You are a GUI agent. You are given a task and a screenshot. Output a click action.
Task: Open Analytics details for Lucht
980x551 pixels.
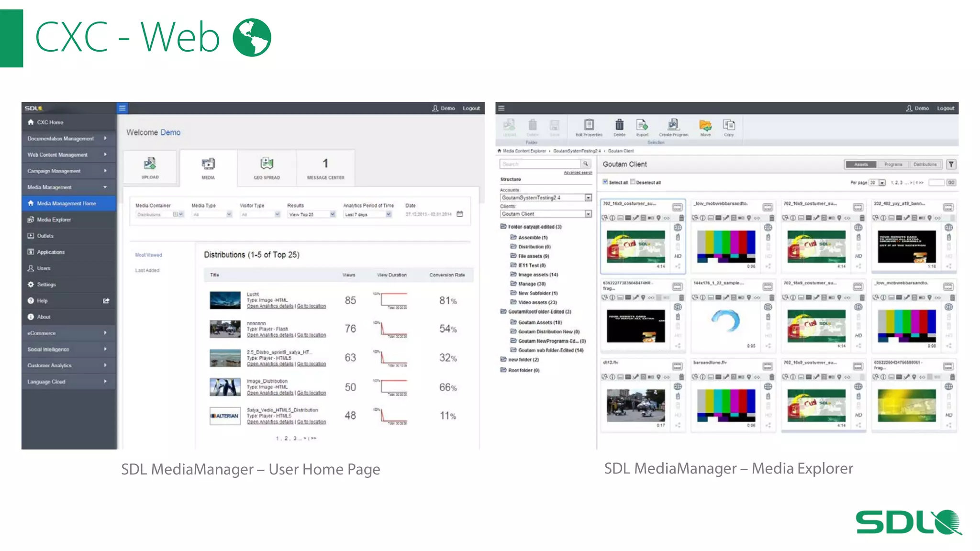click(x=270, y=306)
